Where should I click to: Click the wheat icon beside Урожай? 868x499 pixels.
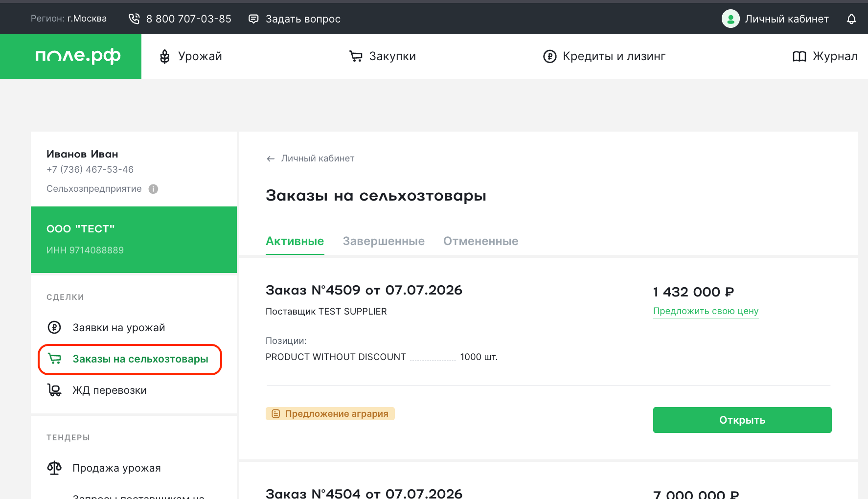point(165,57)
